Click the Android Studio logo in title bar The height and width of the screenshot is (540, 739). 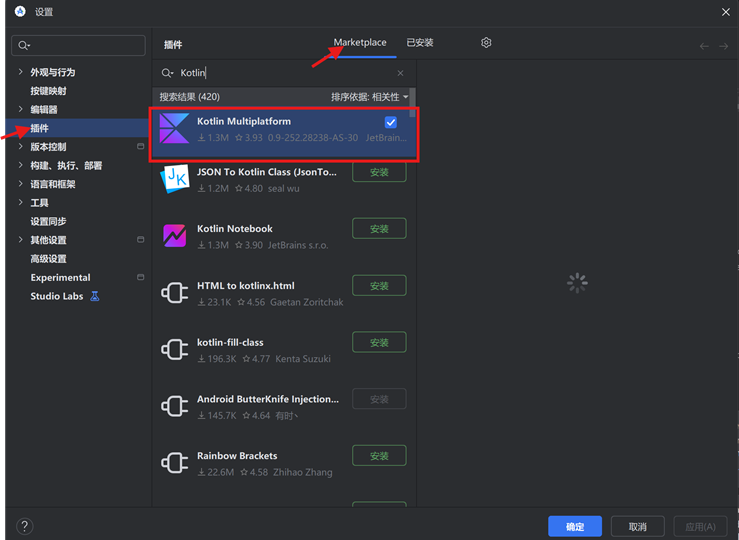(x=20, y=11)
